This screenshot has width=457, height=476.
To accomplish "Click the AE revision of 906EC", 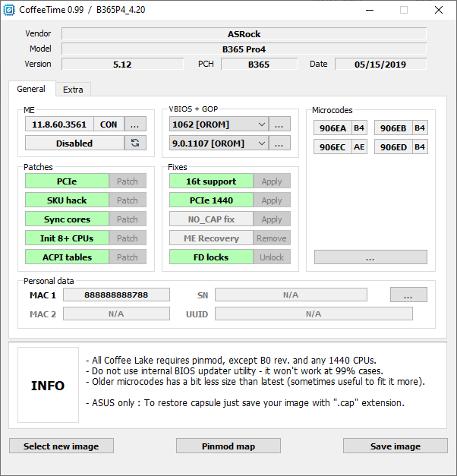I will [359, 147].
